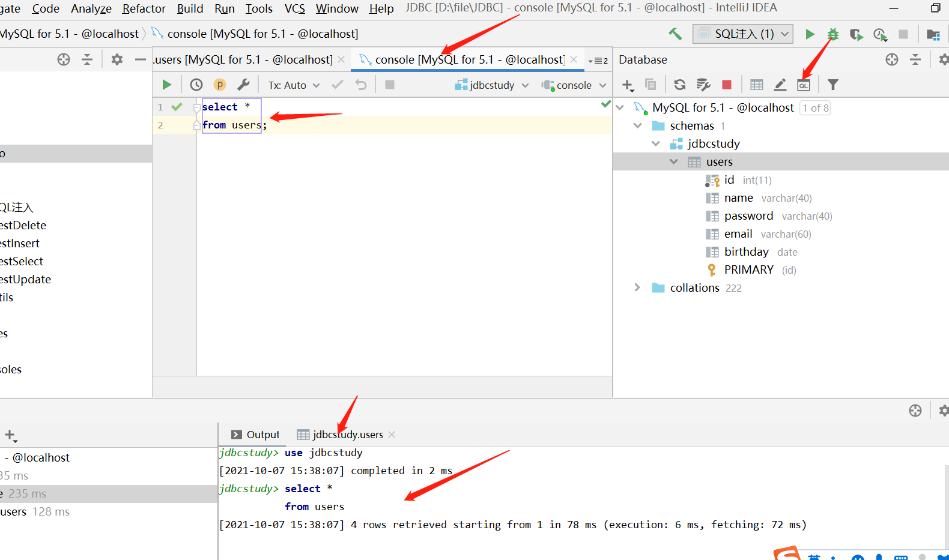Run with Coverage from main toolbar
Image resolution: width=949 pixels, height=560 pixels.
[x=857, y=34]
